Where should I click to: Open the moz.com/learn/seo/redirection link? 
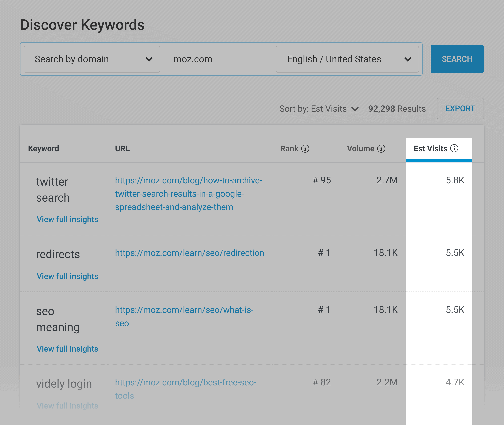pyautogui.click(x=190, y=253)
